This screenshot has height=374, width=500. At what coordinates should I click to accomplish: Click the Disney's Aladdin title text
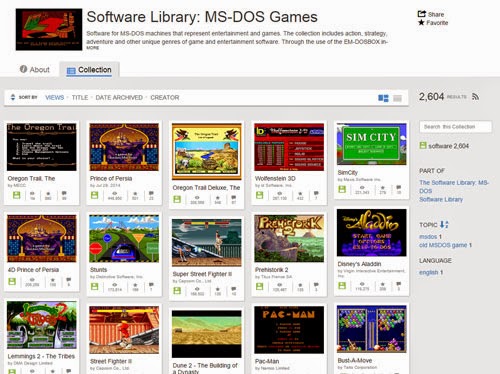pyautogui.click(x=359, y=264)
